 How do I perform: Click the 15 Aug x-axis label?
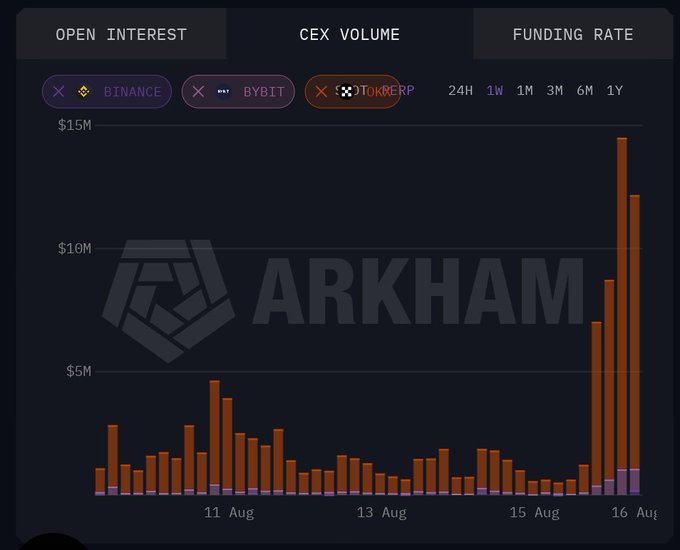534,513
